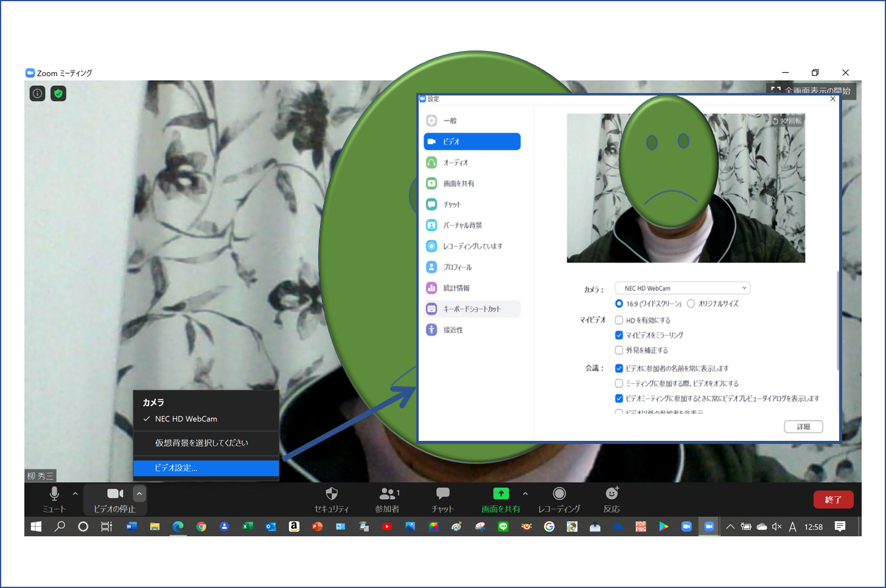Image resolution: width=886 pixels, height=588 pixels.
Task: Click the IME input mode indicator A
Action: pyautogui.click(x=792, y=527)
